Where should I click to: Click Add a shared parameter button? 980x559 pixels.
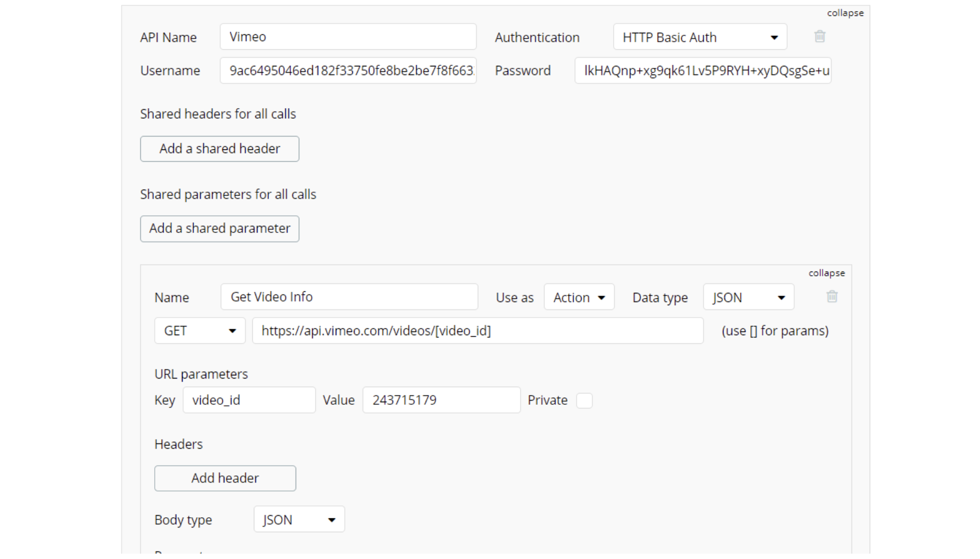[x=220, y=229]
